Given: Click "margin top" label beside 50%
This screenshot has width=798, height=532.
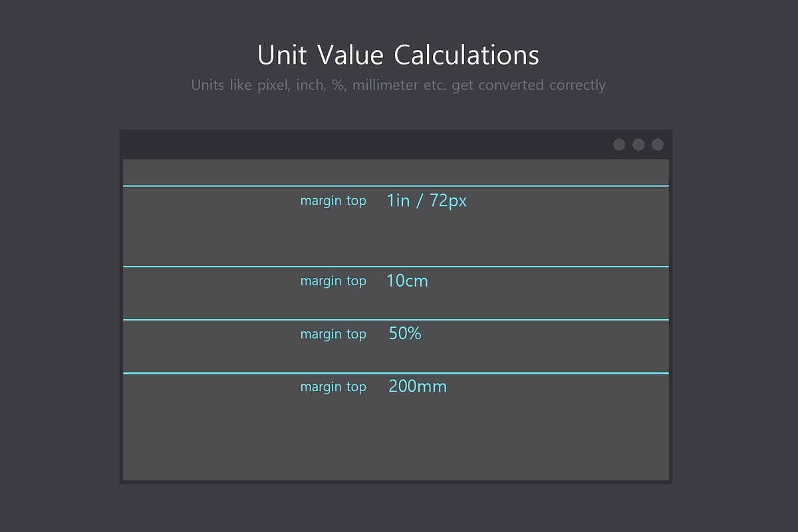Looking at the screenshot, I should coord(333,334).
